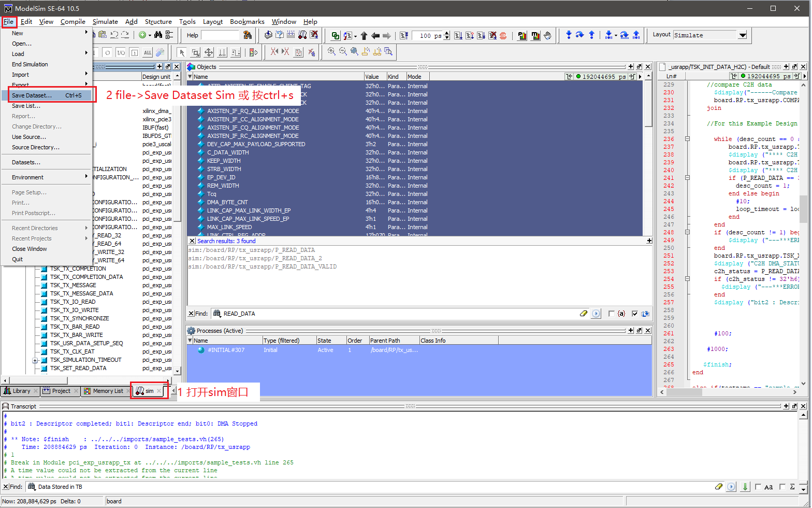The width and height of the screenshot is (812, 508).
Task: Collapse the fold marker at line 236
Action: click(687, 139)
